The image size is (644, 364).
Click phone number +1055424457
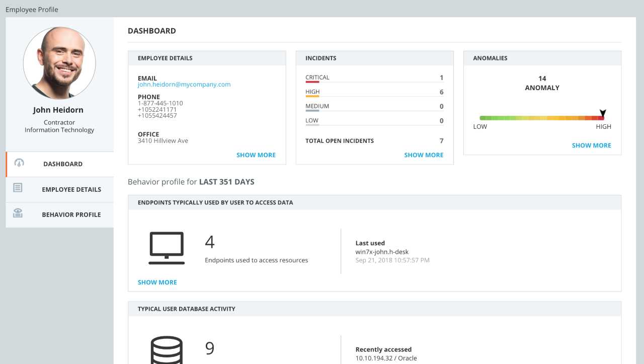157,115
